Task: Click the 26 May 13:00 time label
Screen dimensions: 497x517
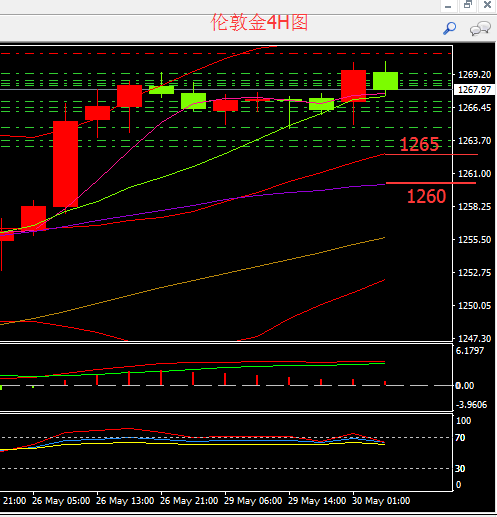Action: pos(125,501)
